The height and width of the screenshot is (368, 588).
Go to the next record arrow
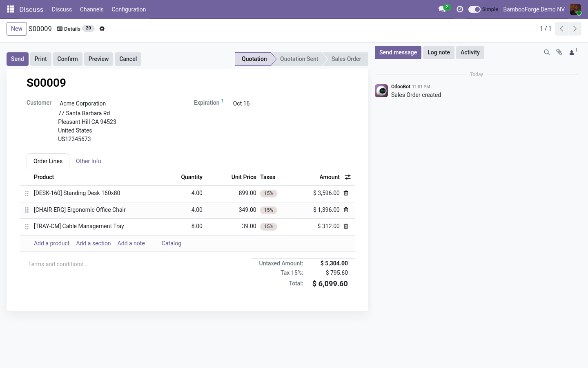tap(575, 29)
